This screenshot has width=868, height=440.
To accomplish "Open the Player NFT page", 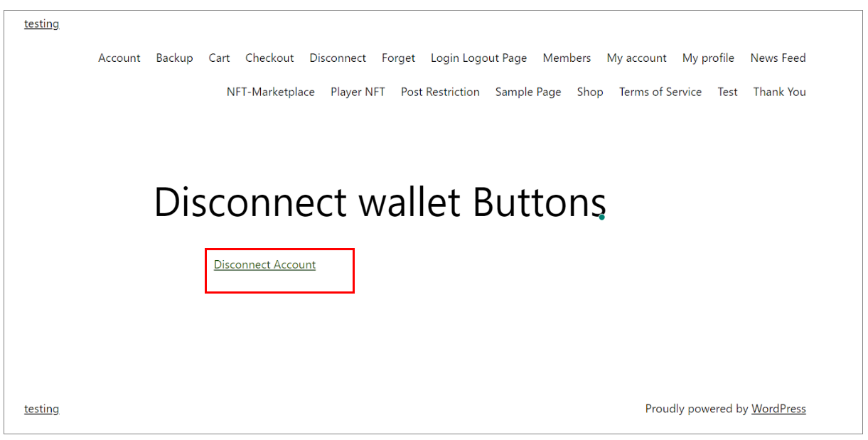I will click(x=358, y=92).
